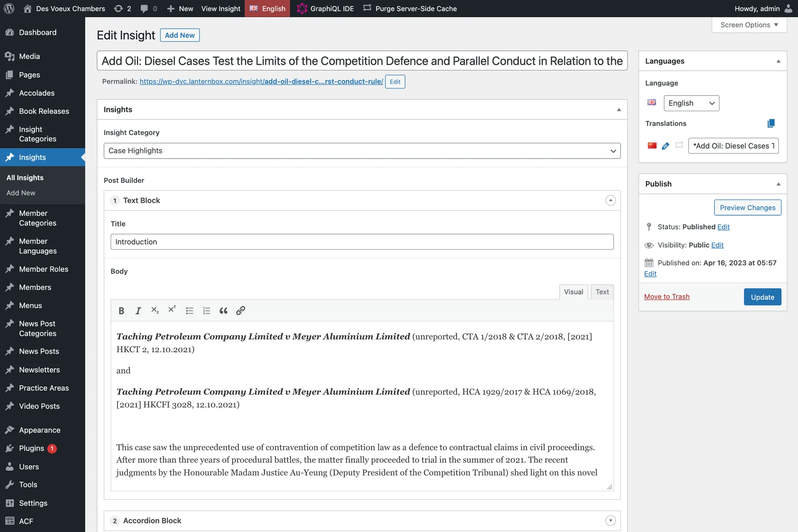
Task: Click the subscript toolbar icon
Action: (x=155, y=310)
